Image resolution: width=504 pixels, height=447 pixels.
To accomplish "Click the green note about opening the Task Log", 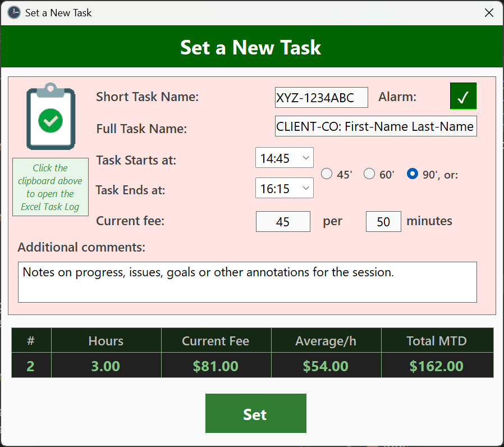I will [x=51, y=187].
